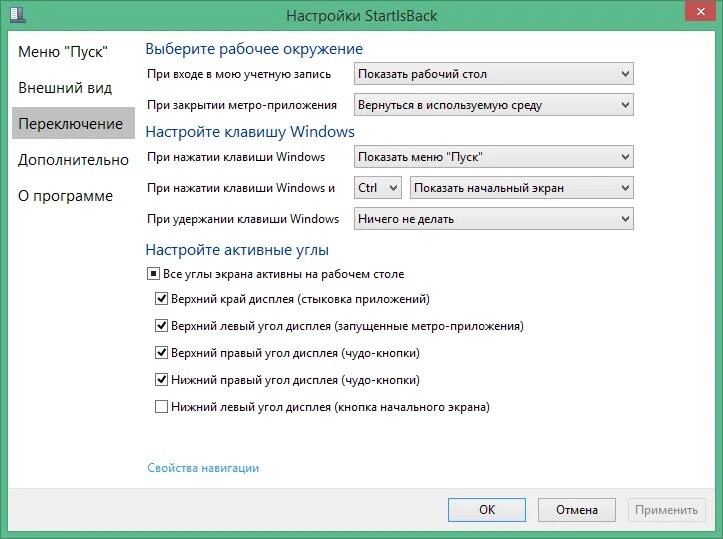The width and height of the screenshot is (723, 539).
Task: Open the Показать меню "Пуск" dropdown
Action: coord(493,157)
